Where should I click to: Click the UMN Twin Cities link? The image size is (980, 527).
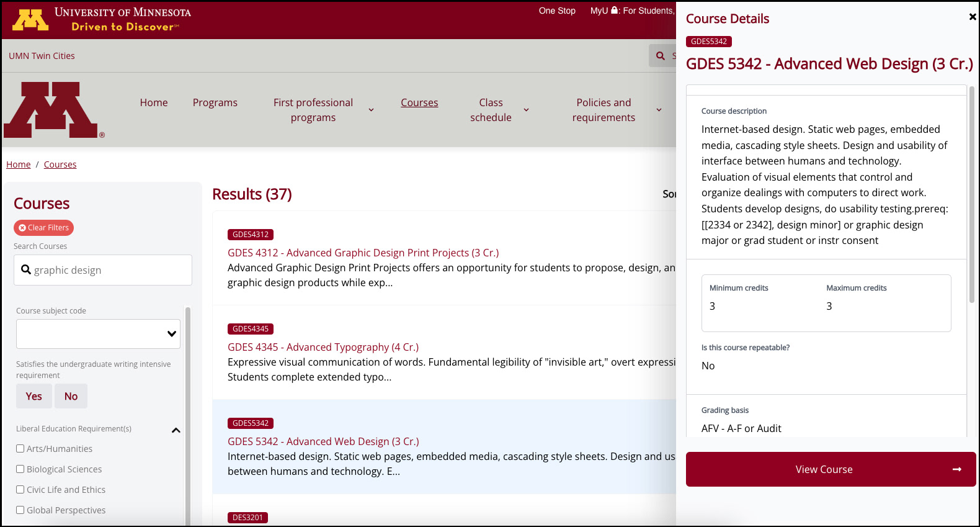(x=42, y=56)
